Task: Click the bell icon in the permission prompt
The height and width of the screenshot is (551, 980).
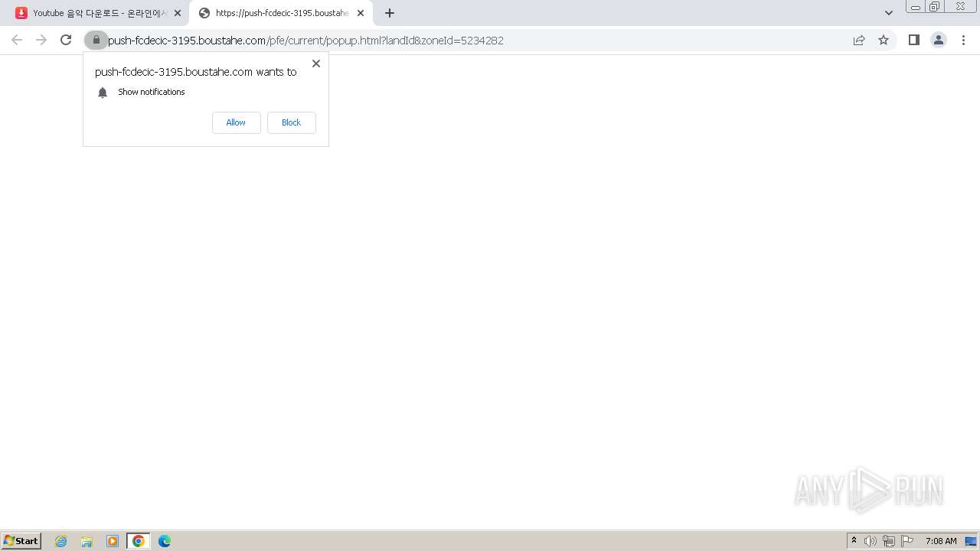Action: (103, 93)
